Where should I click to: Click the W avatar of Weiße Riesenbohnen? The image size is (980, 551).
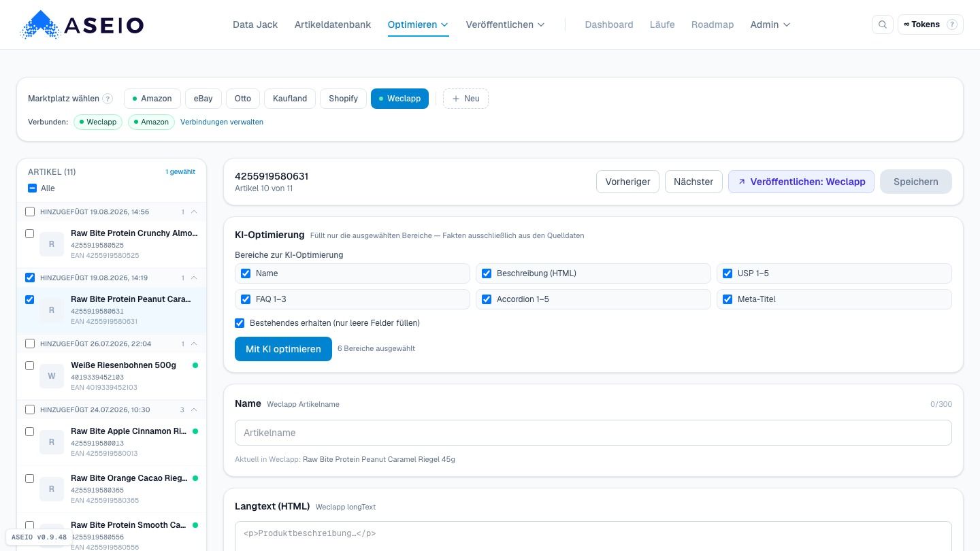click(52, 376)
